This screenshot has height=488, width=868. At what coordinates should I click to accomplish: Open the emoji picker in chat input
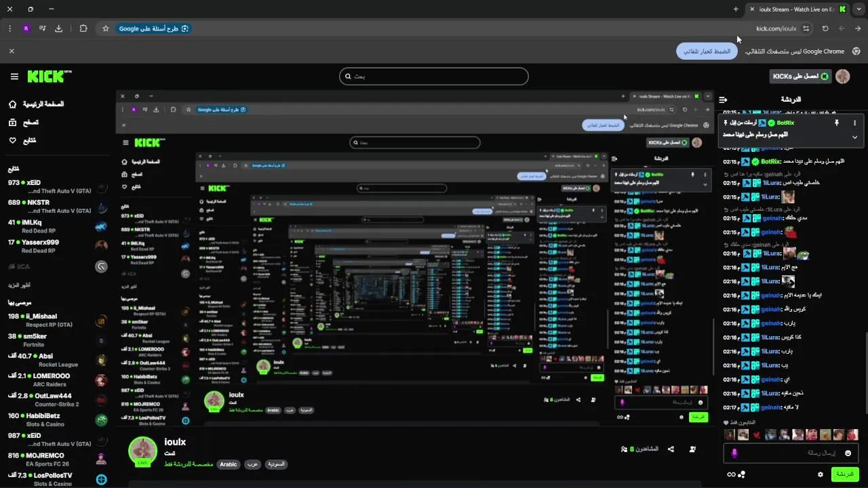[x=848, y=453]
